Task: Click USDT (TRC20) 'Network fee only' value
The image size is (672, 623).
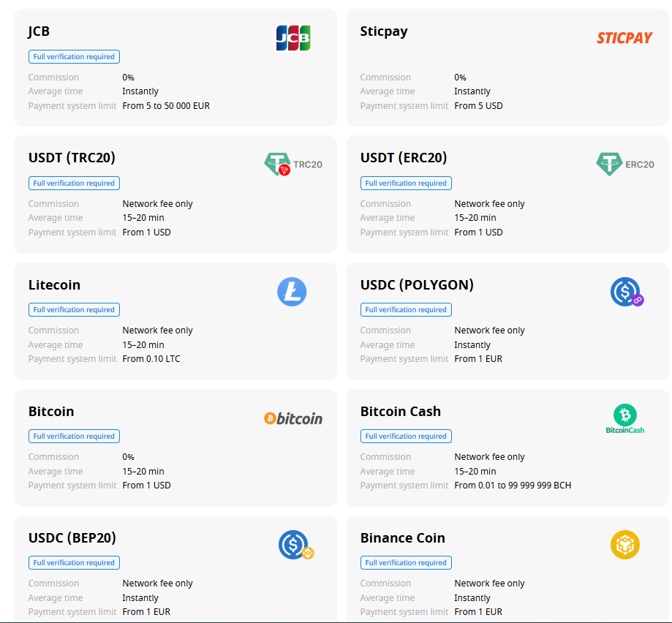Action: pos(158,204)
